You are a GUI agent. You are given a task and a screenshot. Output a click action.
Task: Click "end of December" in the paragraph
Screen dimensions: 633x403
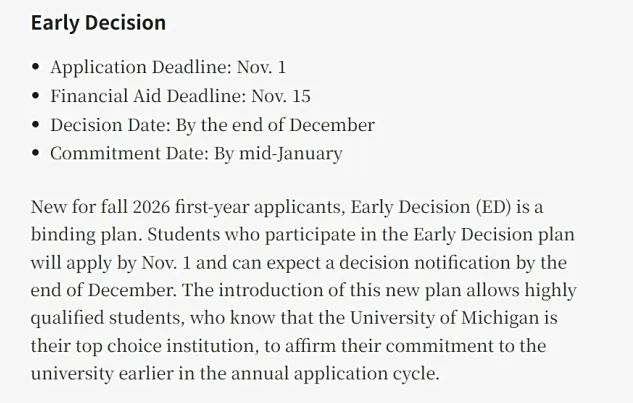102,290
